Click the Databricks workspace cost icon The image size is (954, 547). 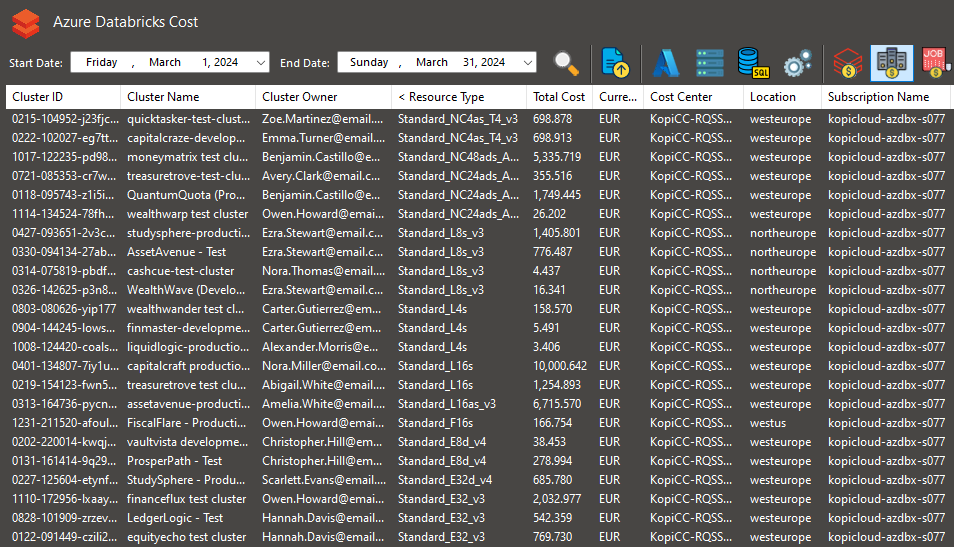pyautogui.click(x=848, y=63)
